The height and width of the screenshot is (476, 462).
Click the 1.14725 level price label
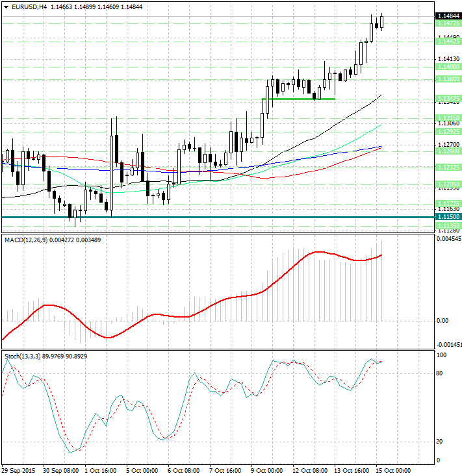448,23
